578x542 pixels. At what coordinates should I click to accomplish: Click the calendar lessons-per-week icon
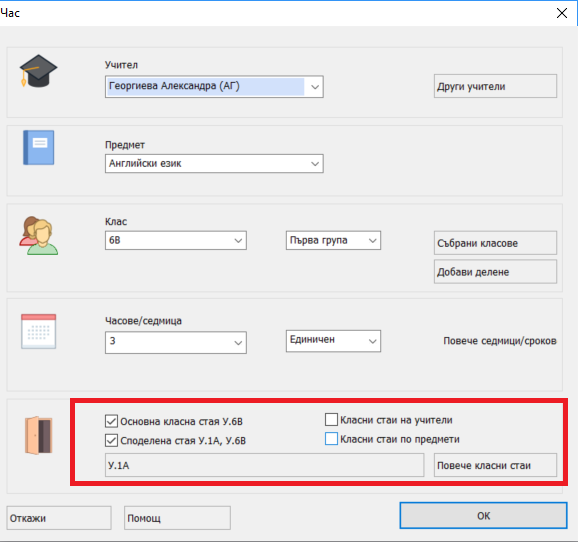coord(39,331)
